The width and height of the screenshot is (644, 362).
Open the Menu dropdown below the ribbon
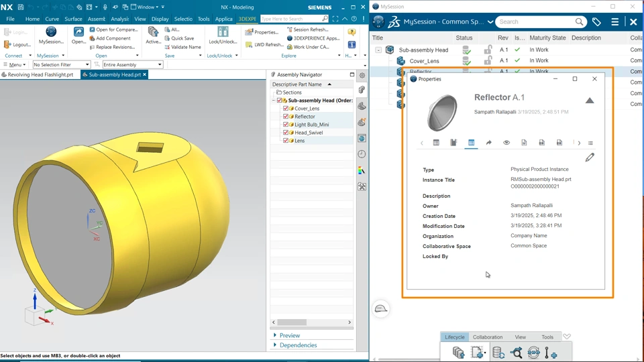tap(14, 64)
